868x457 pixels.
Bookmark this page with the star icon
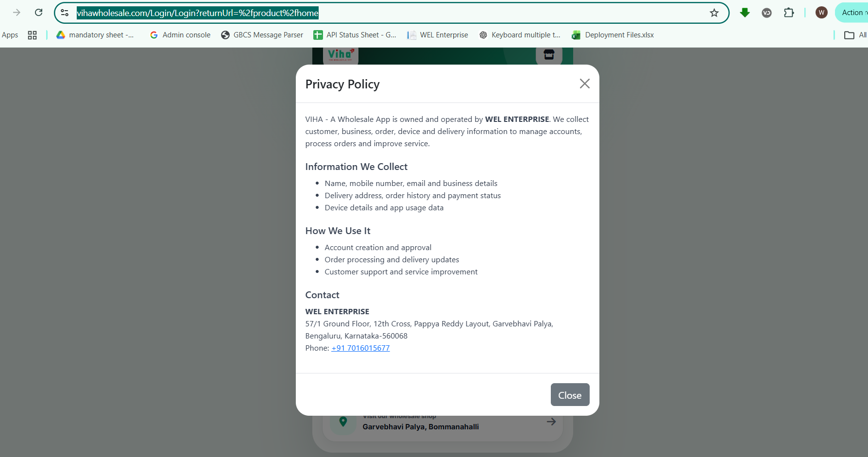[x=714, y=13]
